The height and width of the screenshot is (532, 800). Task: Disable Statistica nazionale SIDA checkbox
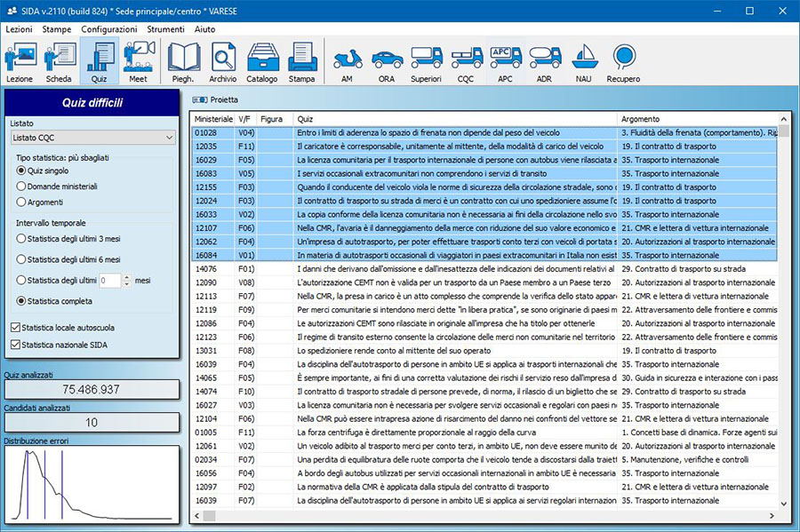pyautogui.click(x=14, y=345)
